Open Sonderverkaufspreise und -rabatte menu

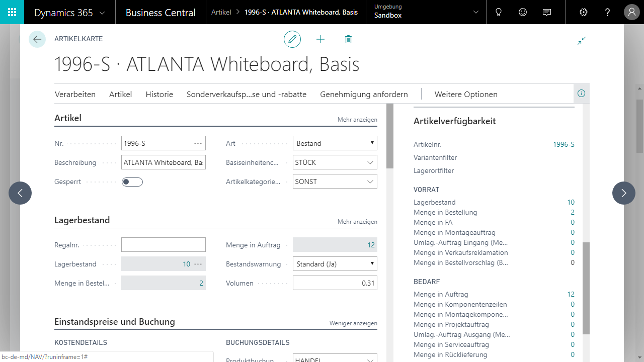pyautogui.click(x=247, y=94)
